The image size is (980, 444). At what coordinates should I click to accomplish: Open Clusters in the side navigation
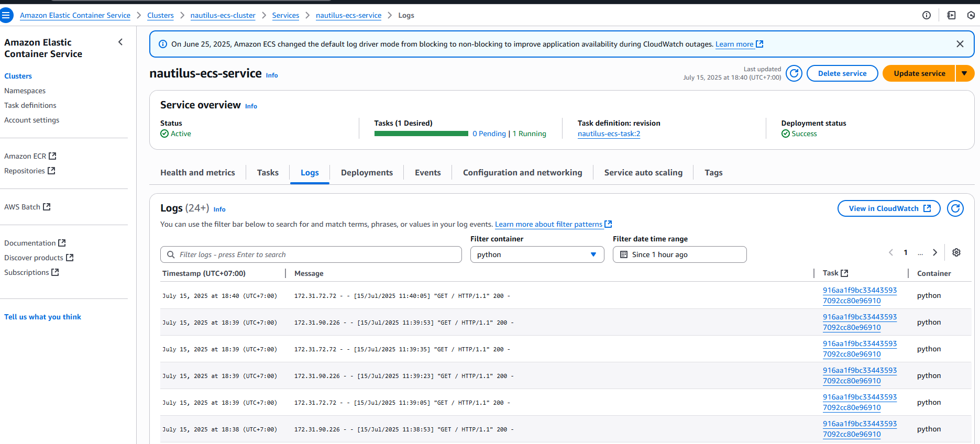tap(18, 76)
